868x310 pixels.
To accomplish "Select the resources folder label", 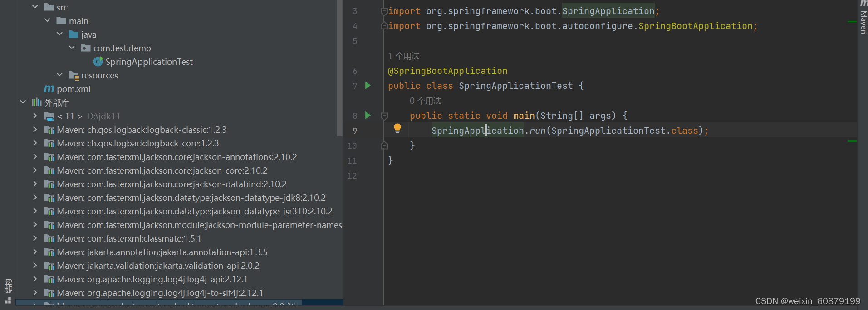I will tap(99, 75).
